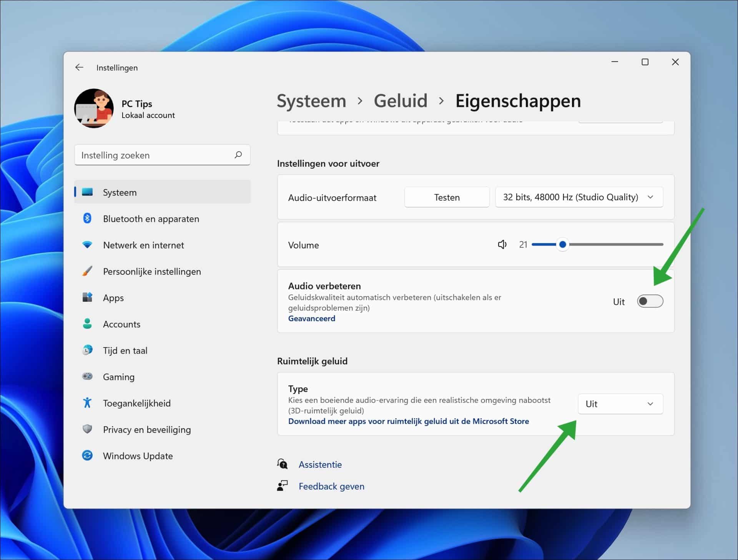Go back using the back arrow

coord(79,67)
